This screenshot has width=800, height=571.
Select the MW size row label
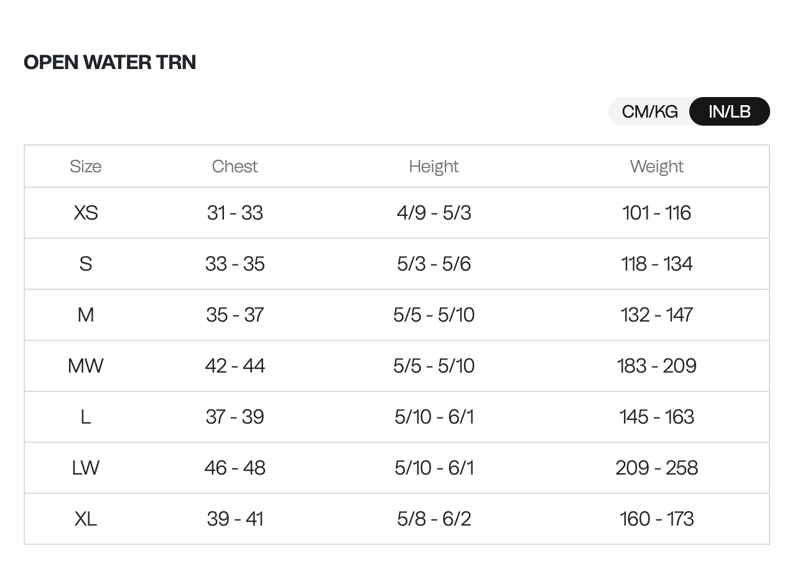(x=86, y=366)
